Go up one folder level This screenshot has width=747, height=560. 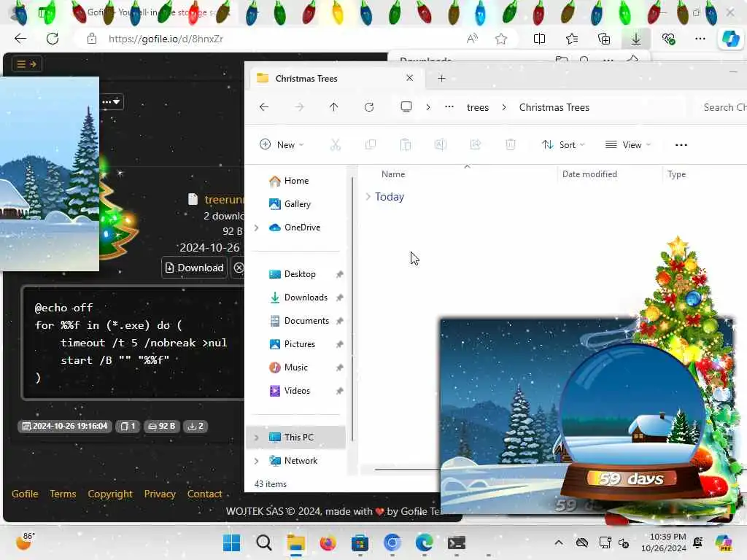tap(333, 107)
